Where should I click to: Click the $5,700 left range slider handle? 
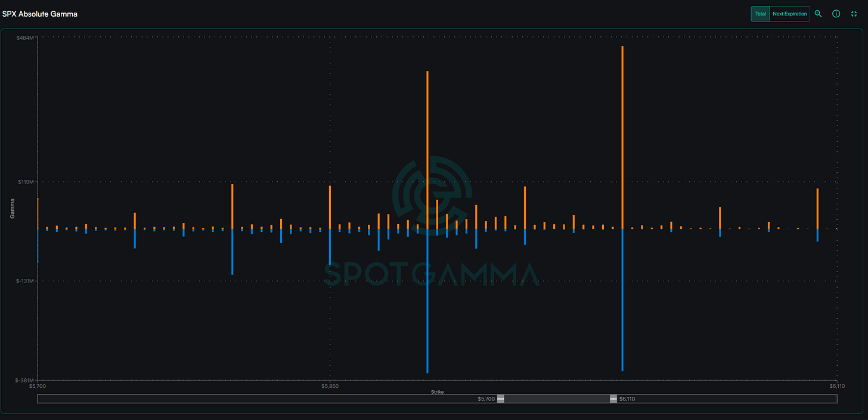[501, 399]
